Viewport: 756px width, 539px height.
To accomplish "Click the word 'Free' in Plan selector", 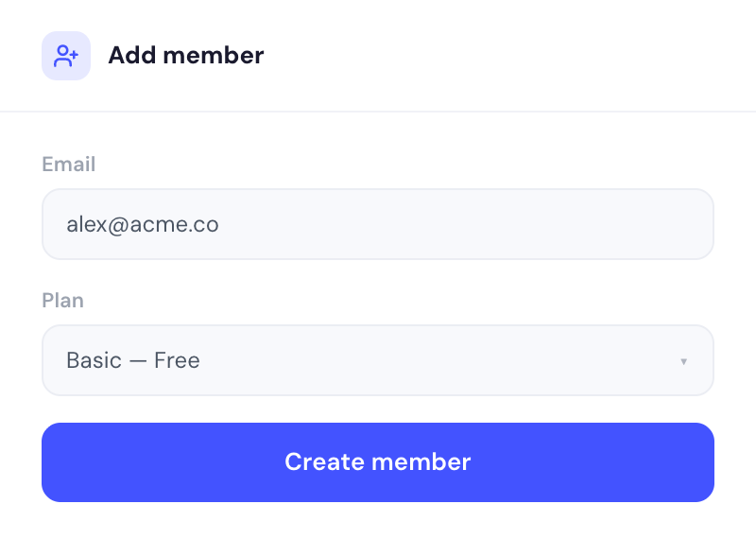I will 177,360.
